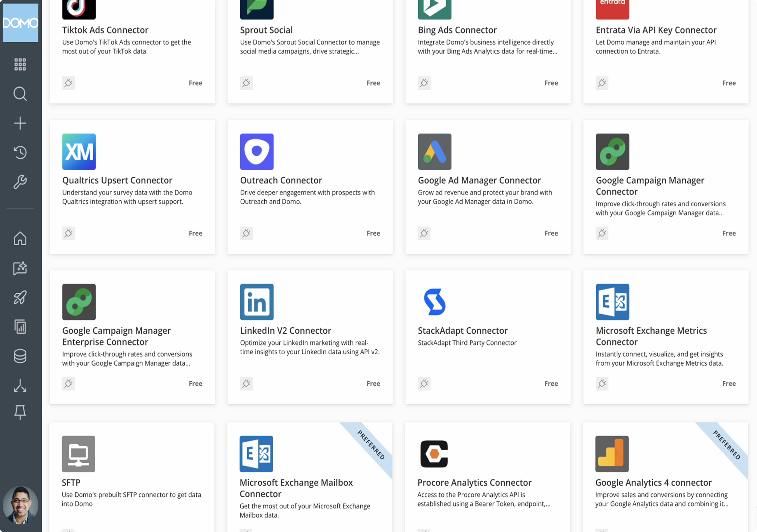Click plug icon on Campaign Manager Enterprise card
Screen dimensions: 757x532
click(x=69, y=384)
